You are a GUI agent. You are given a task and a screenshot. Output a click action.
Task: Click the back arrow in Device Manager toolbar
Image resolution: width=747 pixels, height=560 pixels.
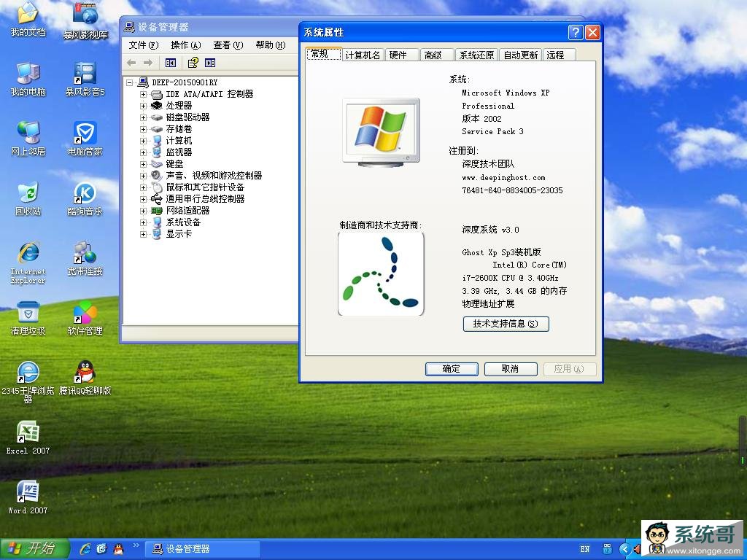(131, 63)
